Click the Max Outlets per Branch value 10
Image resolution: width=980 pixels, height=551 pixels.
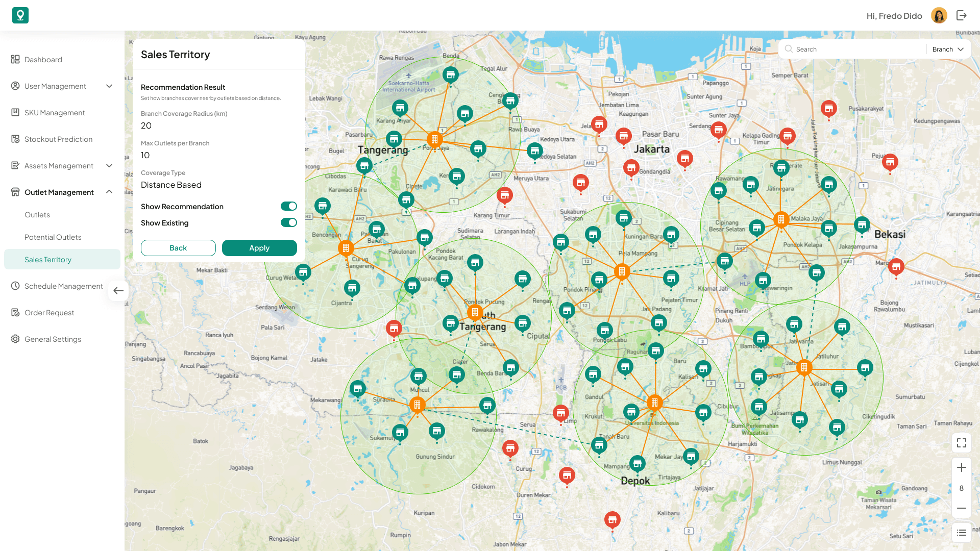pos(145,155)
